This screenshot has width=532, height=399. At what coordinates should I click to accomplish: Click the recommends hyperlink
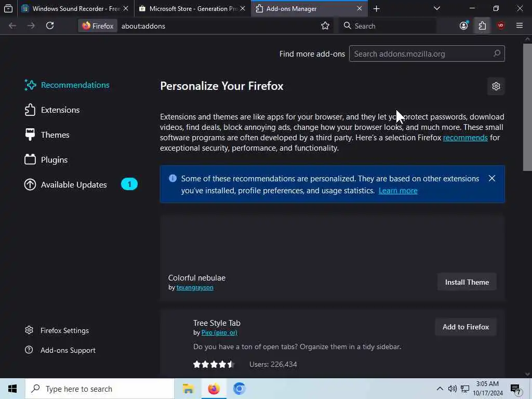click(465, 137)
